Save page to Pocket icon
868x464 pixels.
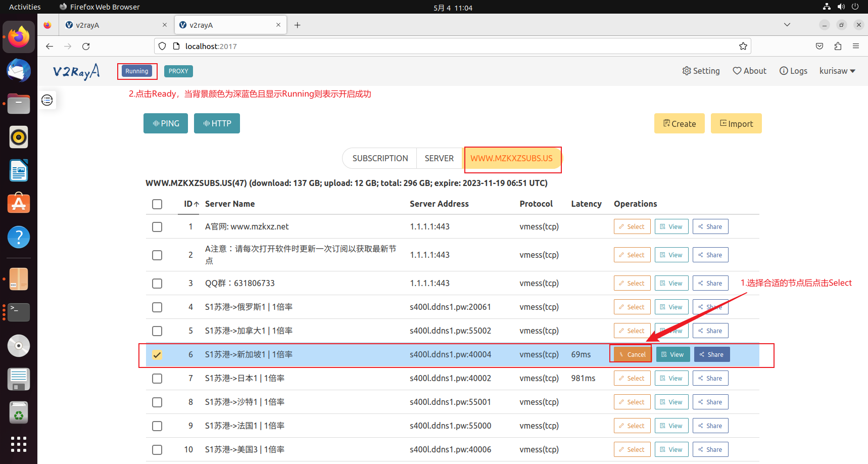(x=819, y=47)
